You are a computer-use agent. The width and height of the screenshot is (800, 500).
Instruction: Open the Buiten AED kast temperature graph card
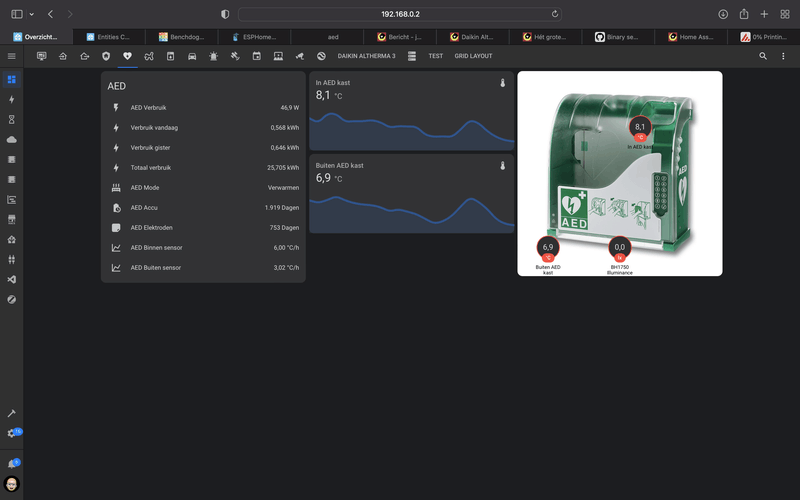(412, 194)
